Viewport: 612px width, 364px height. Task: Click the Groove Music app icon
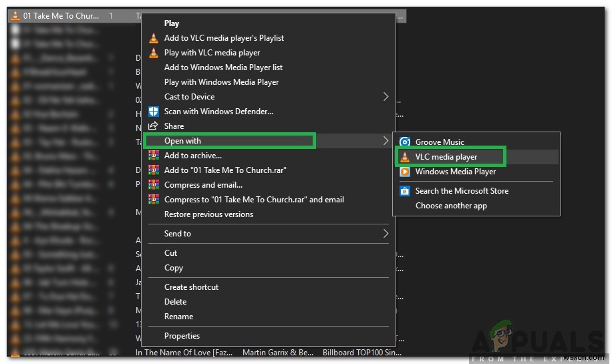[405, 142]
